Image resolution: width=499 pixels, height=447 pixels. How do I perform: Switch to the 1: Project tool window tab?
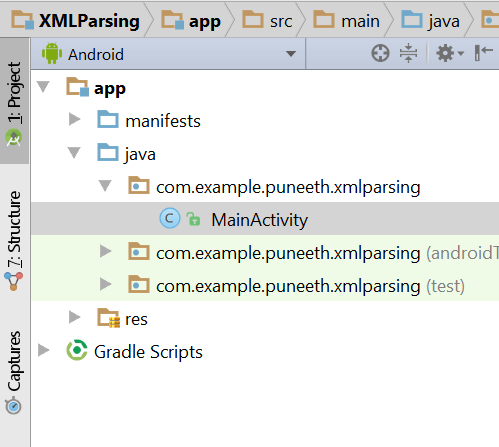click(x=14, y=101)
